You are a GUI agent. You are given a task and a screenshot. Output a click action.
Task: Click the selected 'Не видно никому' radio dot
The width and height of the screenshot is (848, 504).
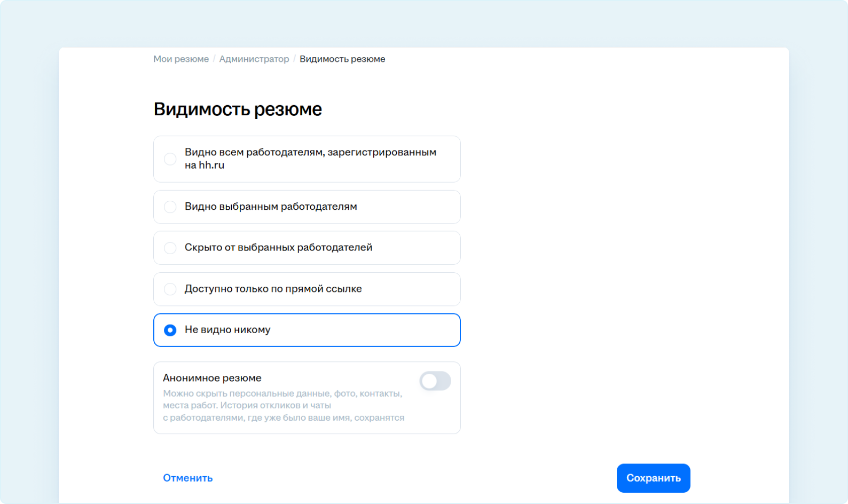170,330
